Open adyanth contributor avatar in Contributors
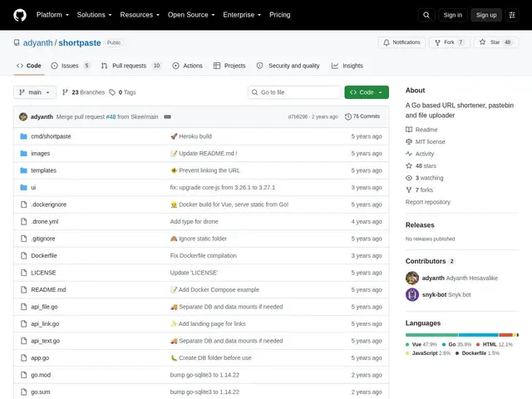Viewport: 532px width, 399px height. click(x=412, y=278)
